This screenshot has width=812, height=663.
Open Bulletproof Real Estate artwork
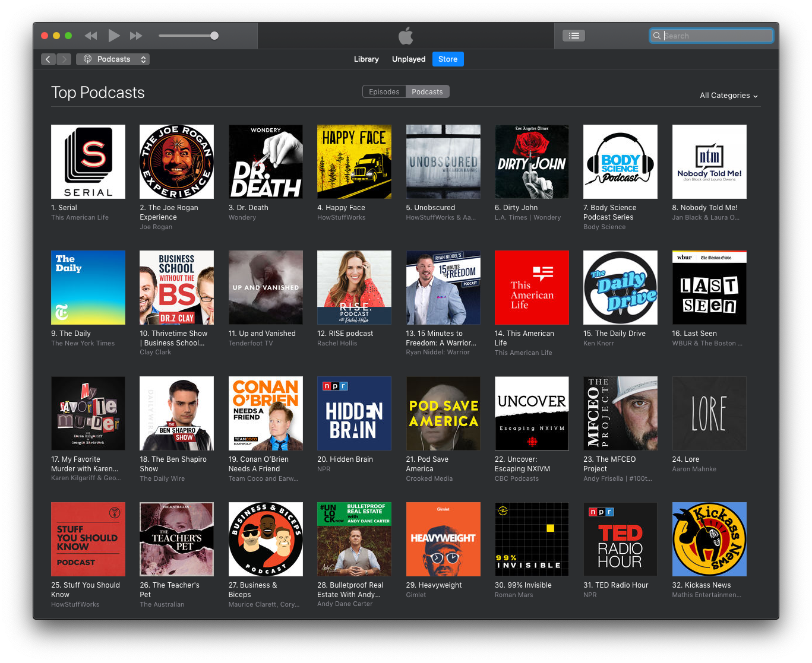tap(354, 539)
